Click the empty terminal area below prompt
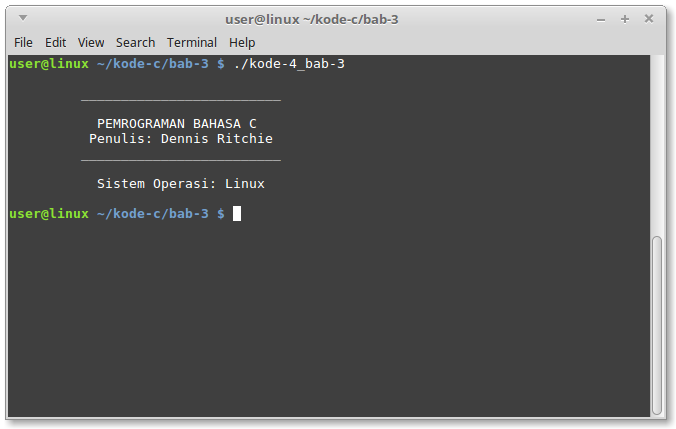 (328, 319)
